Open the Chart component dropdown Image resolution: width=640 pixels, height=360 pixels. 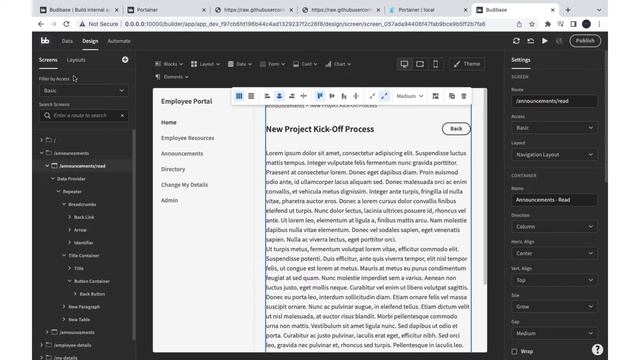tap(338, 64)
